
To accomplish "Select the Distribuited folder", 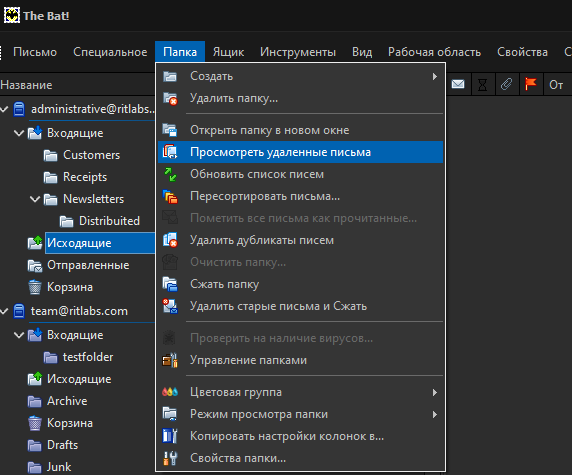I will (109, 221).
